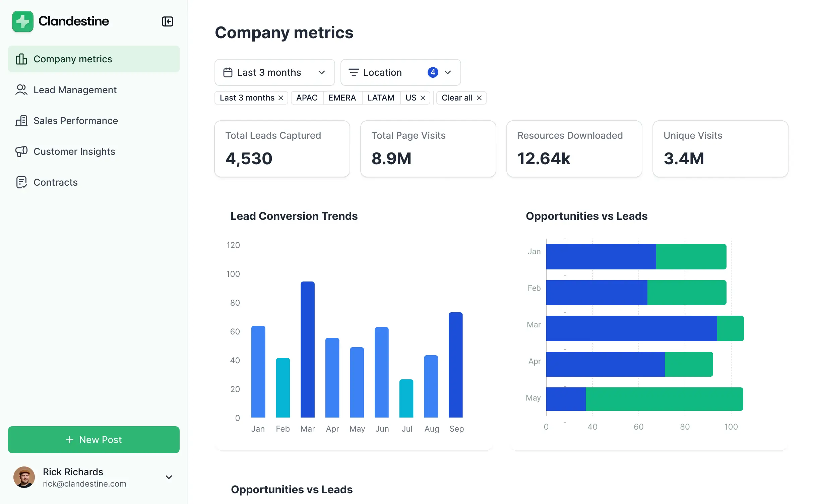Click the Clandestine logo icon
Screen dimensions: 815x504
(x=22, y=21)
